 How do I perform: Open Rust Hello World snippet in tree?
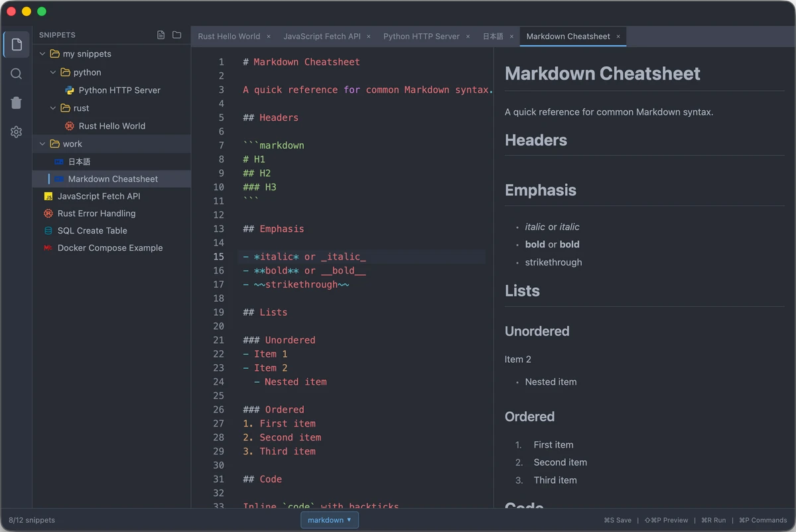(x=111, y=126)
